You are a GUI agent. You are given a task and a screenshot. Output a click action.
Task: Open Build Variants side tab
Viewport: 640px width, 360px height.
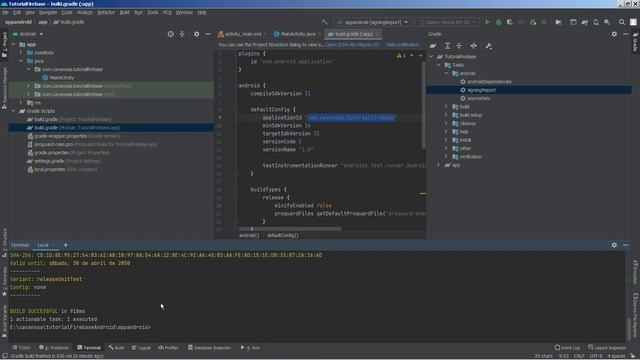pos(4,322)
